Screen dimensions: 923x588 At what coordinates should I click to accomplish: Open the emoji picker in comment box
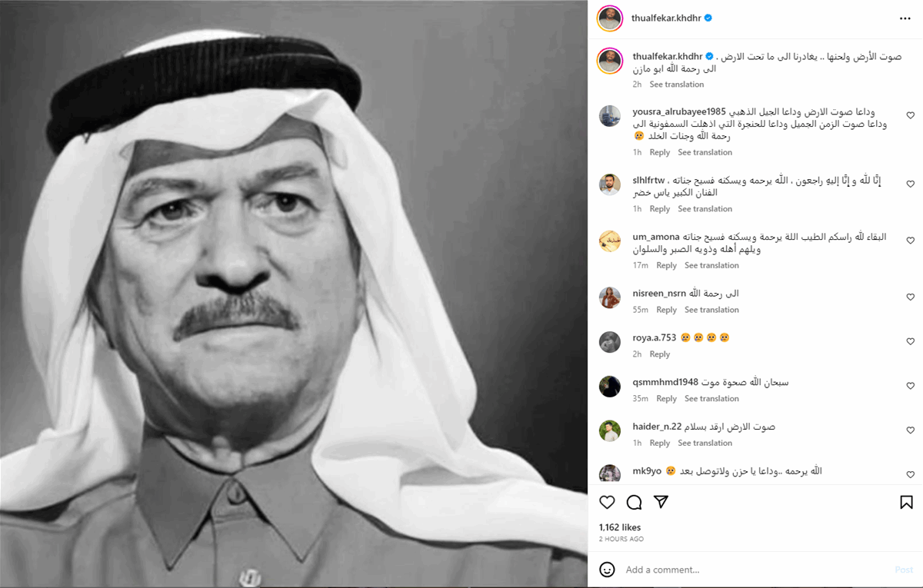pos(607,570)
